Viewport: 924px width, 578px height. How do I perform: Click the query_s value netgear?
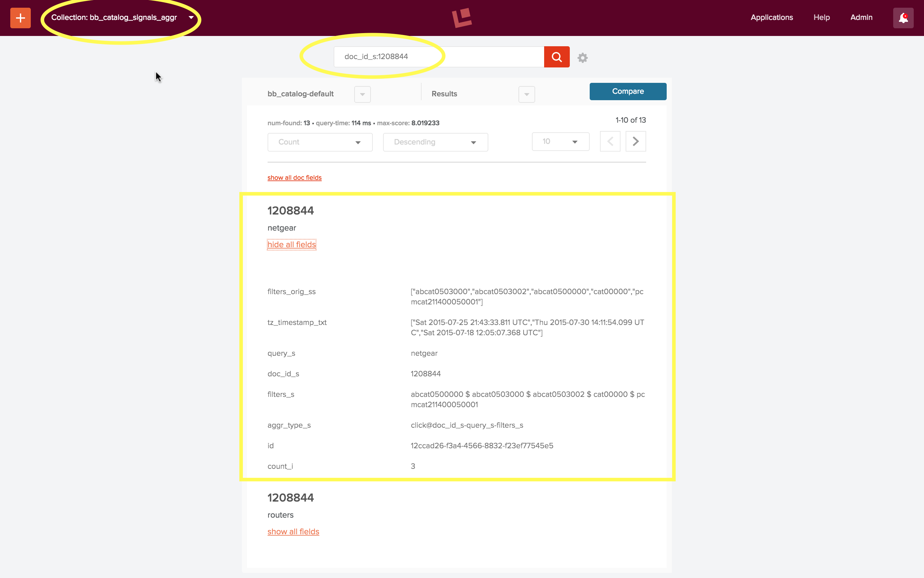click(x=424, y=353)
